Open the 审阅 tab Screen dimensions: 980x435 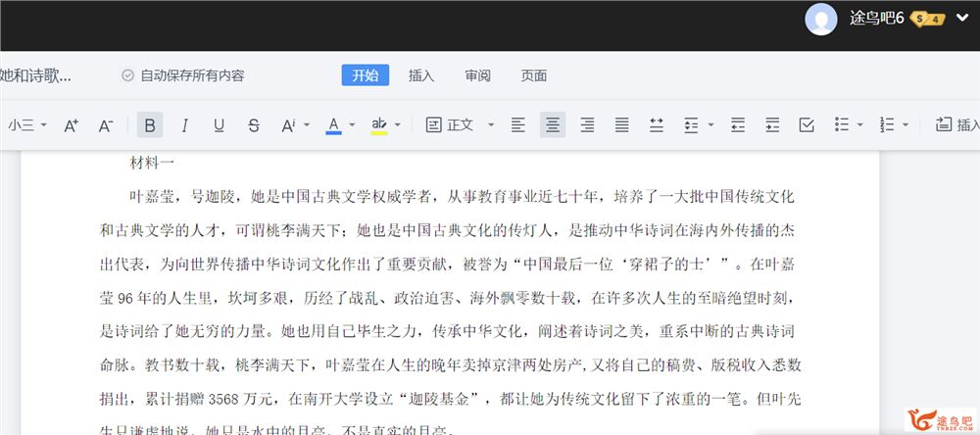click(x=478, y=75)
